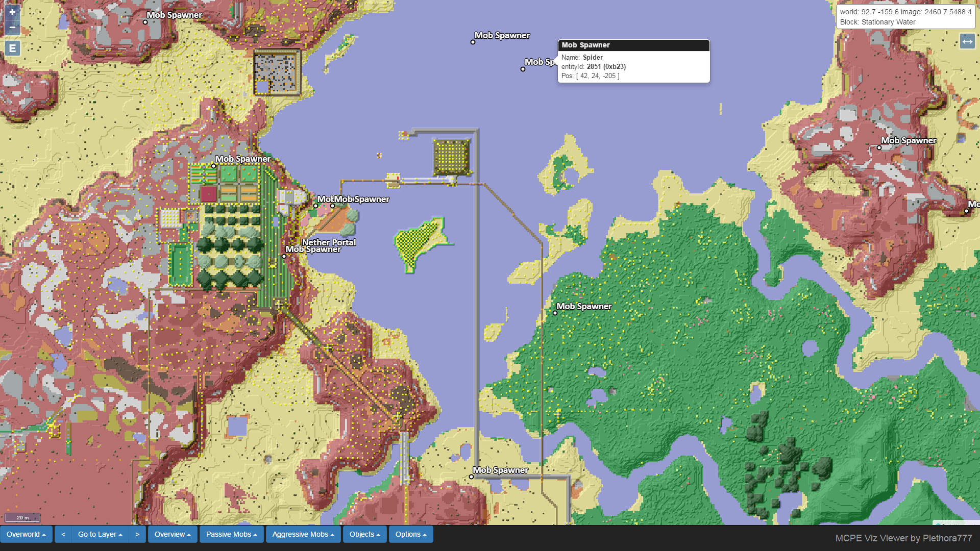The width and height of the screenshot is (980, 551).
Task: Open the Options menu
Action: point(410,534)
